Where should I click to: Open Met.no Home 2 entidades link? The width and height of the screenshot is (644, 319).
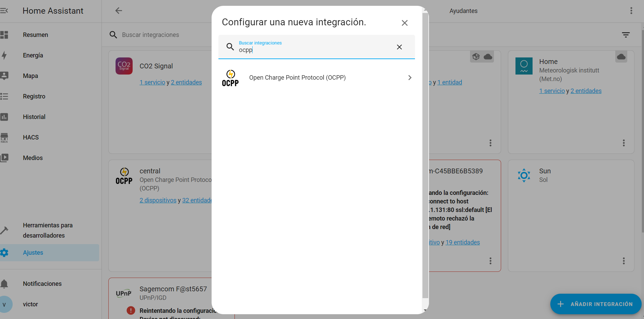[x=586, y=91]
